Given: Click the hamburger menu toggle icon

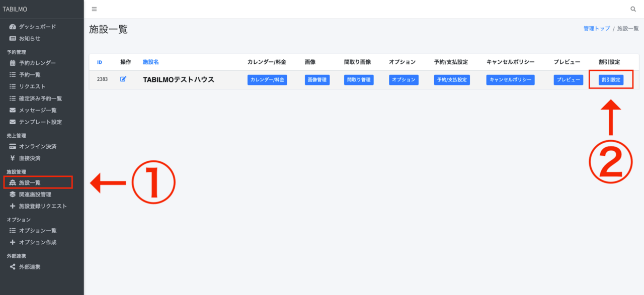Looking at the screenshot, I should coord(94,9).
